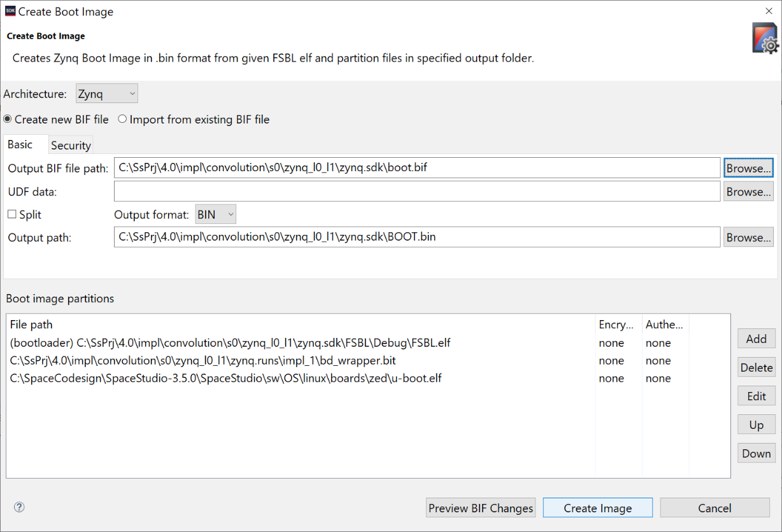Screen dimensions: 782x532
Task: Add a new boot image partition
Action: pyautogui.click(x=756, y=339)
